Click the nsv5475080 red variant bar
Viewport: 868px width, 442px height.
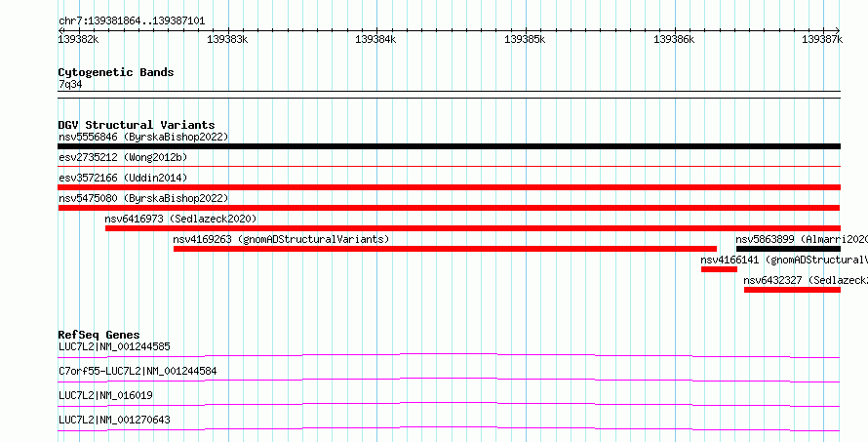[x=449, y=208]
